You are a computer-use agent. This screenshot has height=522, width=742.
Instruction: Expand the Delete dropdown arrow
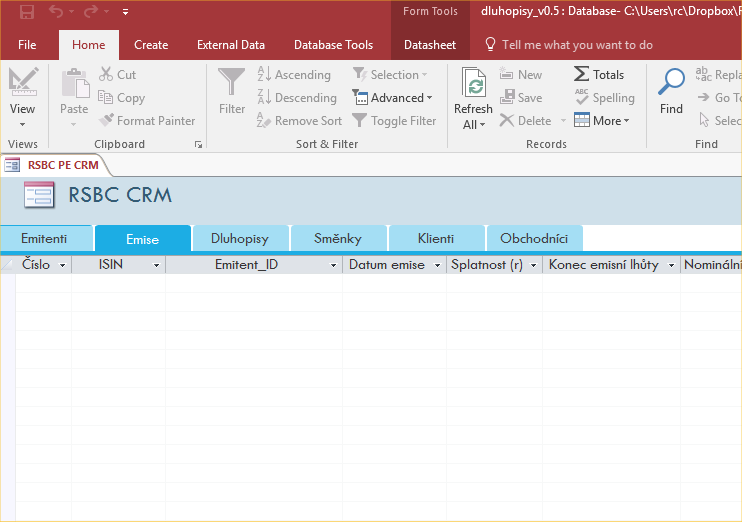point(563,121)
